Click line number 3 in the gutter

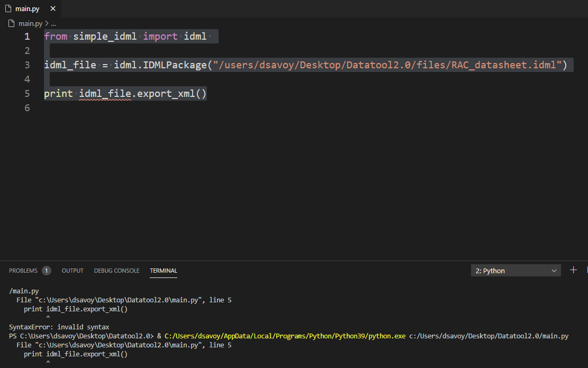27,65
